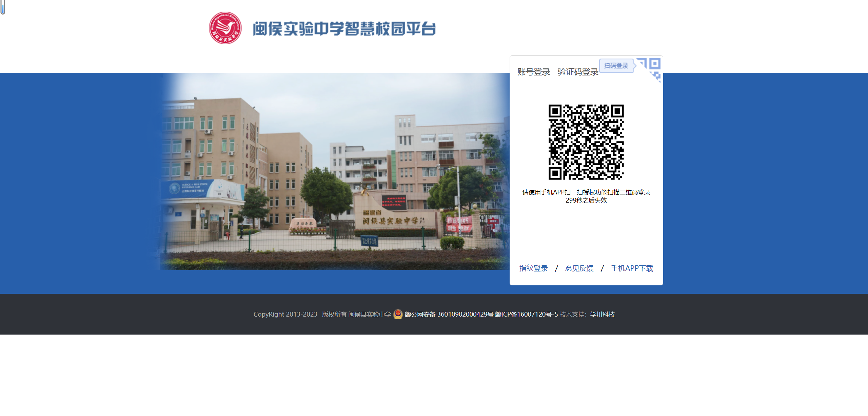The height and width of the screenshot is (416, 868).
Task: Click CopyRight 2013-2023 footer text
Action: click(285, 315)
